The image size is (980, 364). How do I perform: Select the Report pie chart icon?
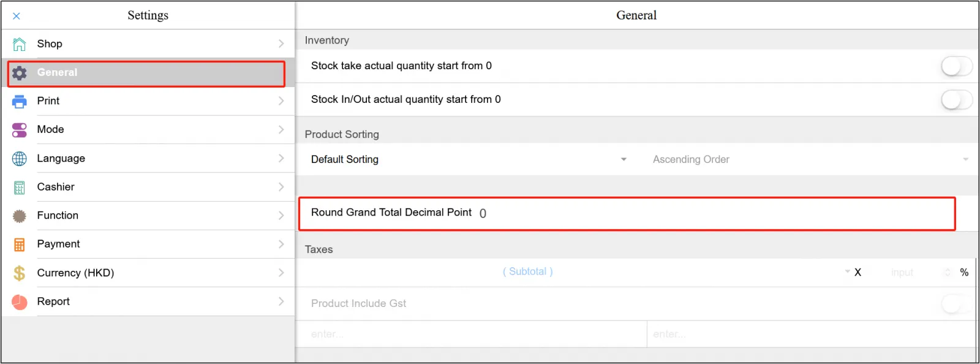tap(19, 301)
